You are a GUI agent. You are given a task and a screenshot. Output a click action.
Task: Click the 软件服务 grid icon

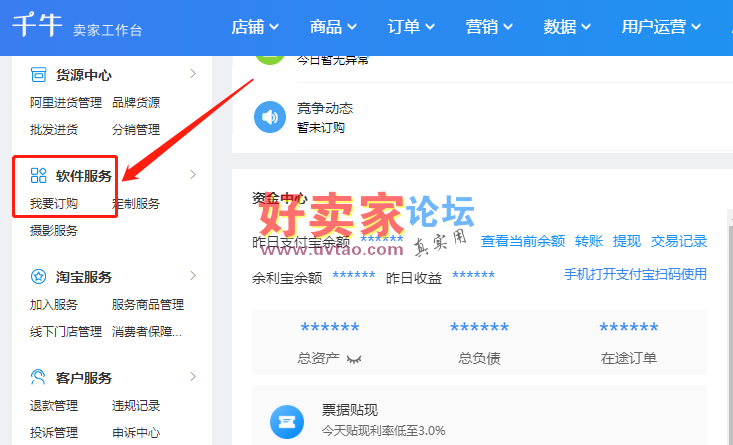[39, 176]
